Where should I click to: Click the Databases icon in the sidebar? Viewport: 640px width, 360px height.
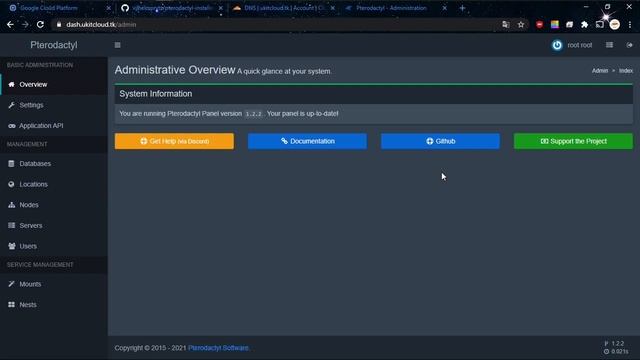coord(11,164)
